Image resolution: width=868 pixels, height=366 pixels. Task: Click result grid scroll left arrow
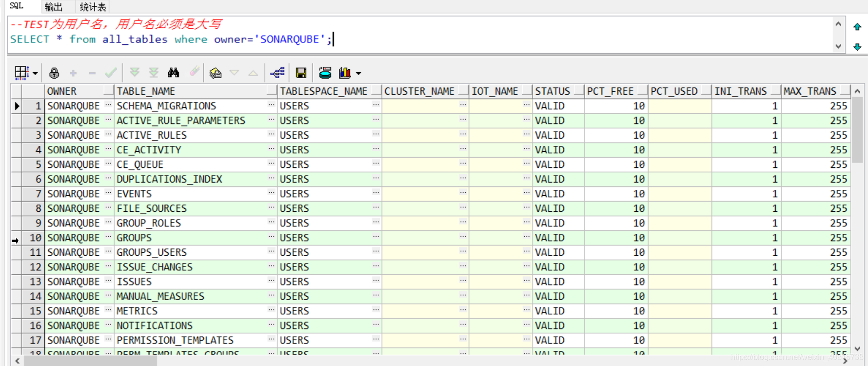[x=18, y=361]
